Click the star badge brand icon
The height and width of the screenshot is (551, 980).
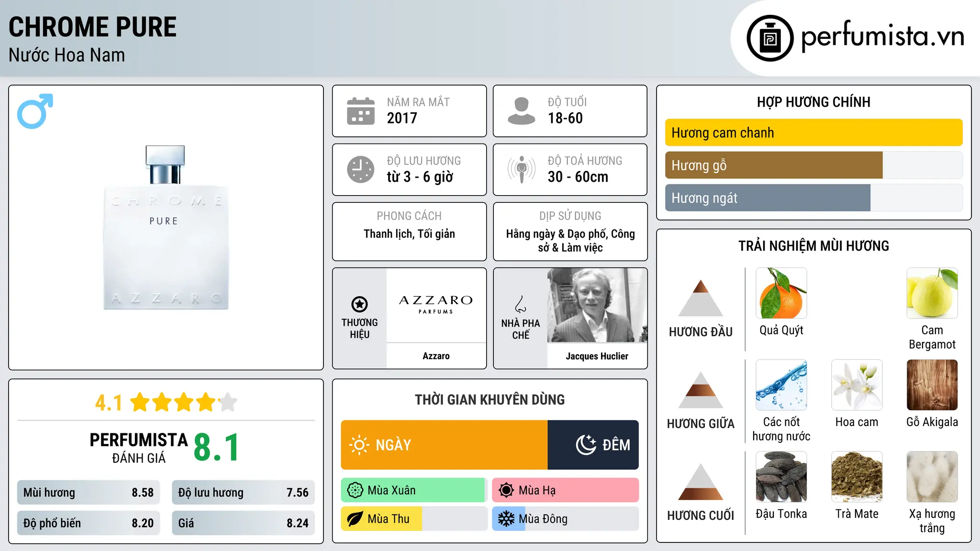(x=359, y=304)
